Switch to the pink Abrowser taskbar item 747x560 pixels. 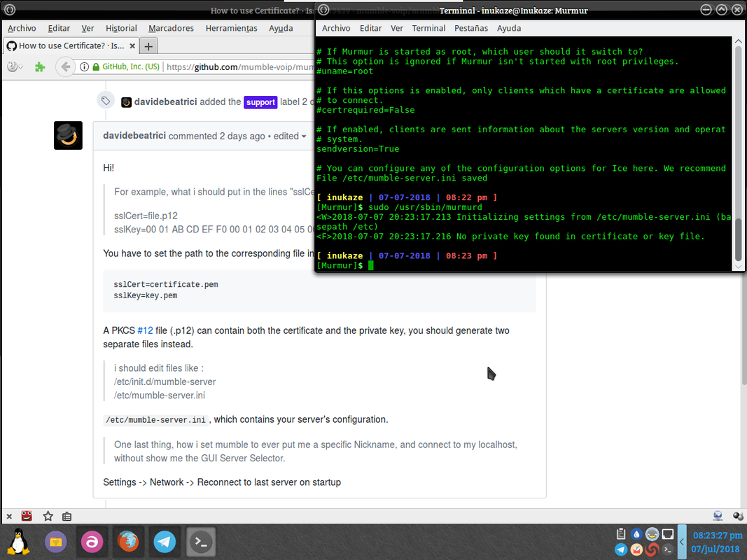(92, 542)
